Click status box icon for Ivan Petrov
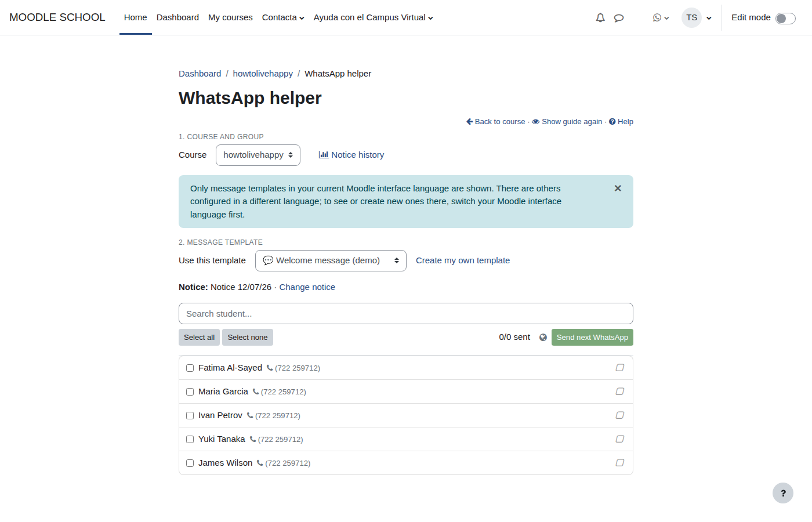This screenshot has width=812, height=522. point(620,415)
